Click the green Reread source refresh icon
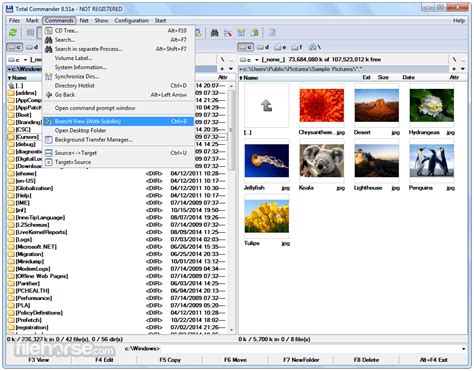 point(13,33)
